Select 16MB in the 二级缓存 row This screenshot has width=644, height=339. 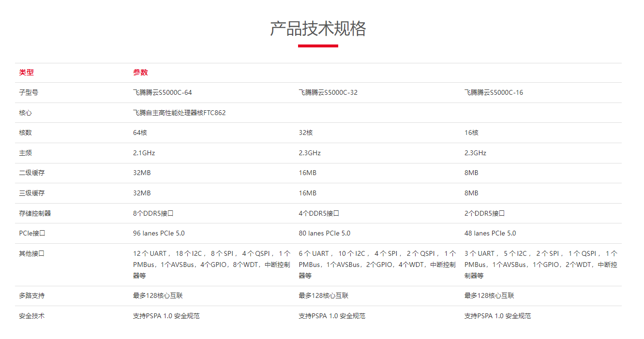point(307,173)
